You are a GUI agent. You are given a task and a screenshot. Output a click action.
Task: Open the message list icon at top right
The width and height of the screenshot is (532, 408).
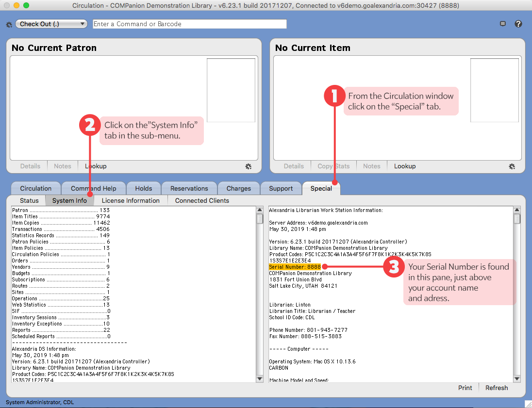(x=503, y=24)
